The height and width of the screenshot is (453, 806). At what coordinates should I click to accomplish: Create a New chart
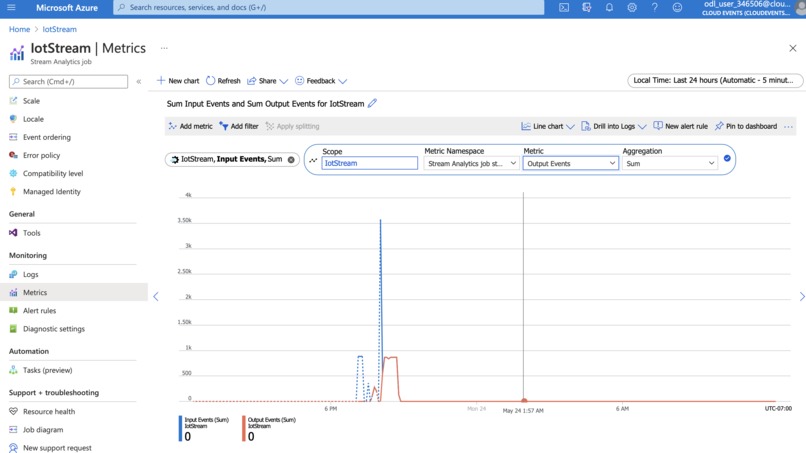click(x=178, y=81)
